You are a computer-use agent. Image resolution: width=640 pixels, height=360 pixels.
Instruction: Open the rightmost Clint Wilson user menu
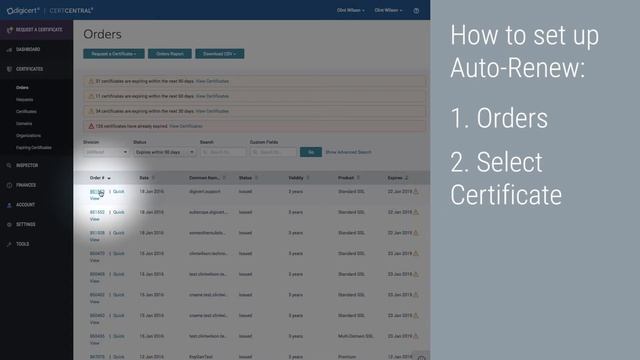tap(388, 11)
